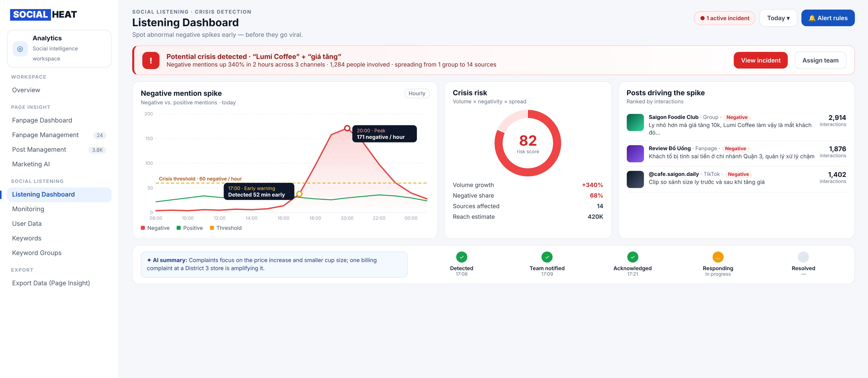868x378 pixels.
Task: Click the Team notified checkmark icon
Action: click(547, 257)
